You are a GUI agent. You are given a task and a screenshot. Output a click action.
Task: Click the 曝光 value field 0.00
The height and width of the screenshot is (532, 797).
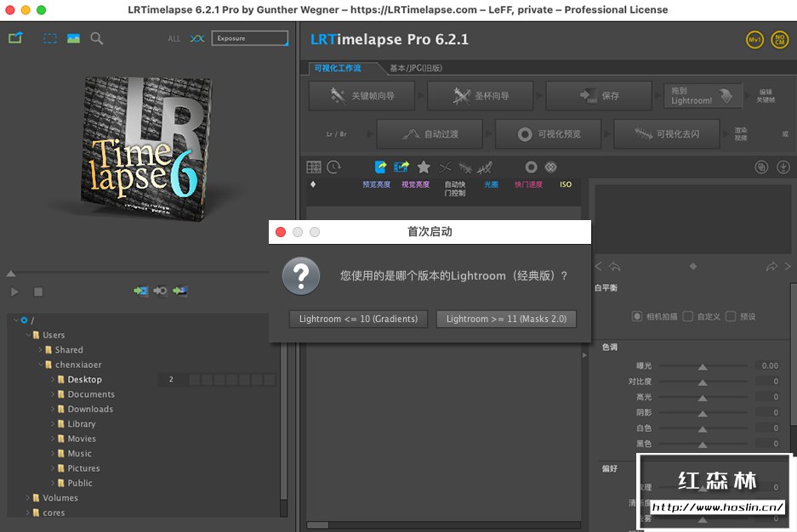769,366
